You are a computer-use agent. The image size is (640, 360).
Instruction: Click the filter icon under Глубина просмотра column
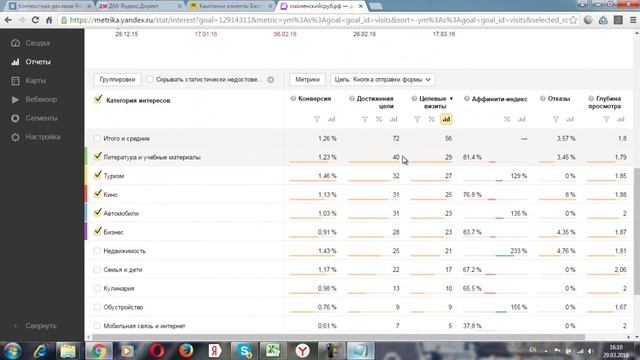[x=606, y=119]
